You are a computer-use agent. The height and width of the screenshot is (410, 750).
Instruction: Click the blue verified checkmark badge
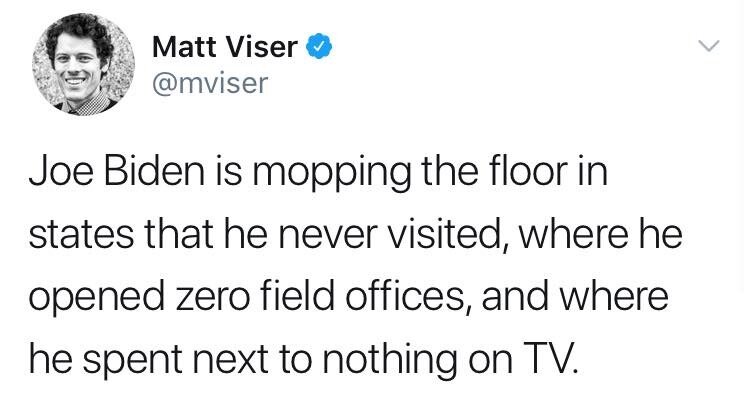[x=319, y=46]
